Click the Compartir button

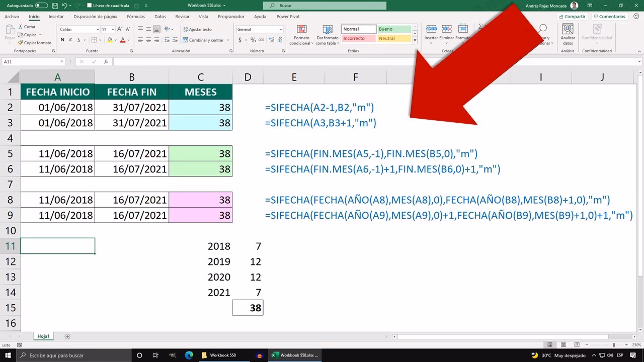[572, 16]
